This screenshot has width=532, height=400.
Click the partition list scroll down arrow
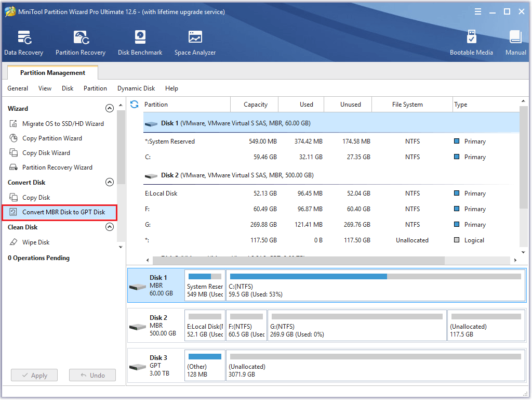[x=523, y=252]
